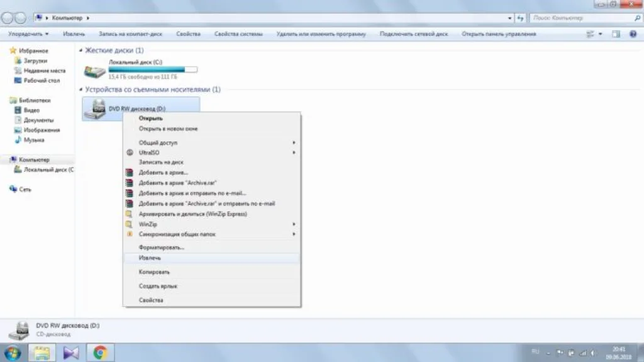The height and width of the screenshot is (362, 644).
Task: Collapse the 'Жесткие диски (1)' group
Action: (x=81, y=50)
